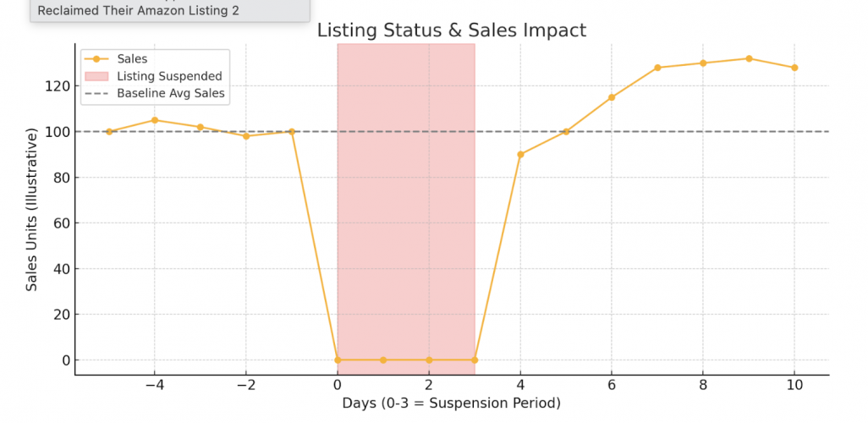This screenshot has height=423, width=868.
Task: Click the dashed Baseline Avg Sales legend icon
Action: click(96, 93)
